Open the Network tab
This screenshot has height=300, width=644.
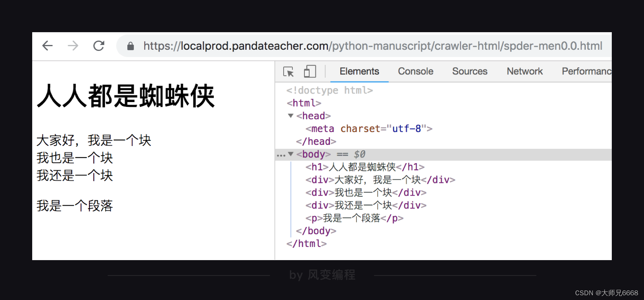click(525, 71)
